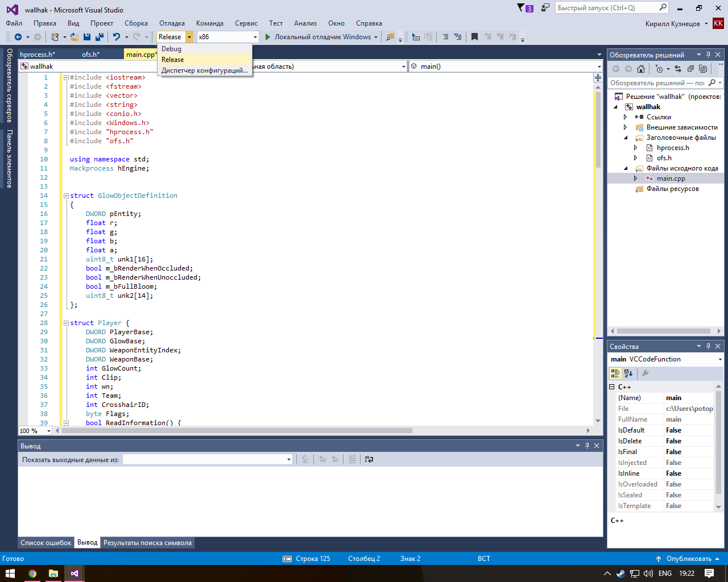This screenshot has height=582, width=728.
Task: Open Windows Start menu
Action: point(10,573)
